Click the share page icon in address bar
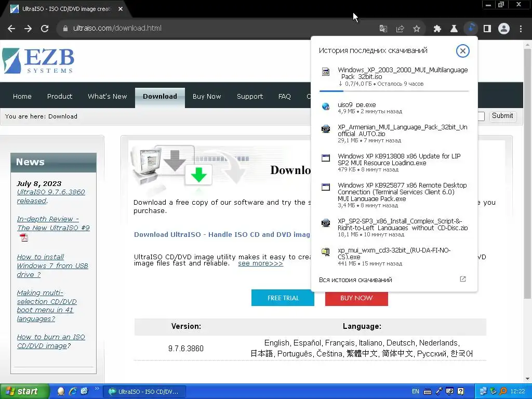This screenshot has width=532, height=399. (x=400, y=29)
